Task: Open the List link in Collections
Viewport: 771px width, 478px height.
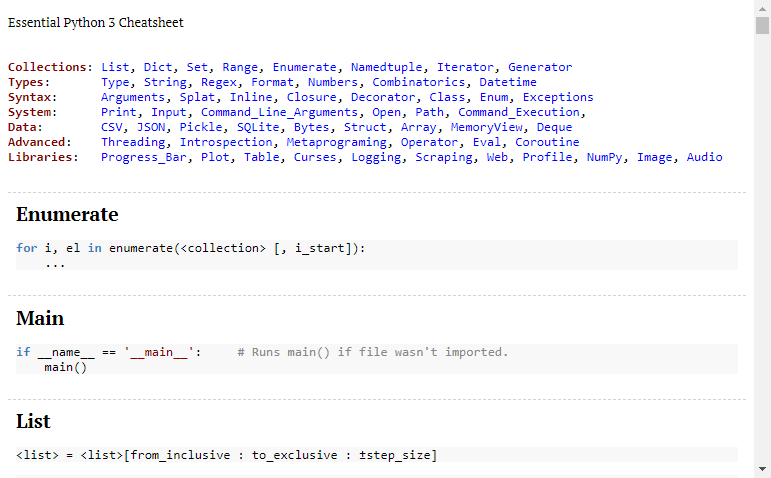Action: tap(115, 67)
